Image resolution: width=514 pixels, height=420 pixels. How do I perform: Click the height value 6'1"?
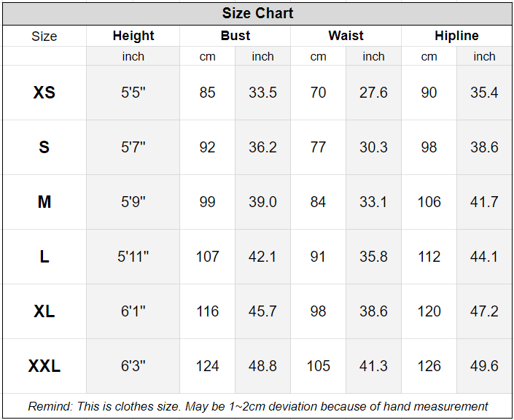click(x=133, y=311)
